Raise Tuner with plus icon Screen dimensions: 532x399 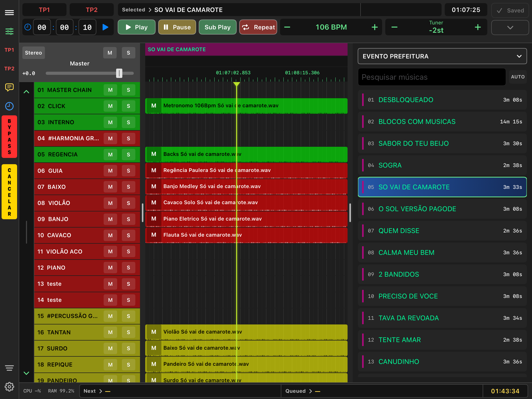(478, 27)
